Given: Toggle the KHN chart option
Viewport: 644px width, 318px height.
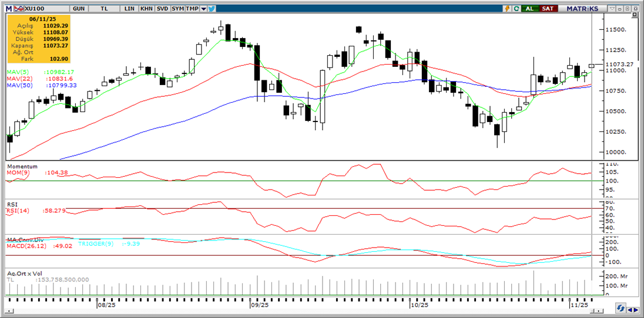Looking at the screenshot, I should [147, 9].
